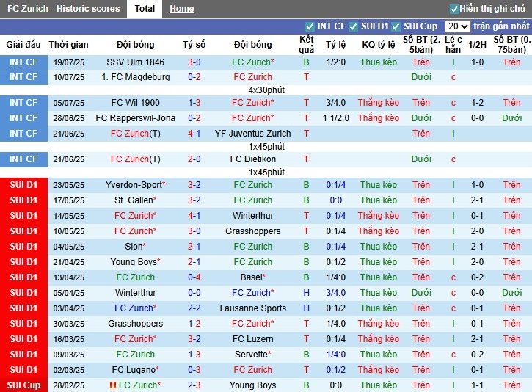This screenshot has height=392, width=532.
Task: Toggle the Hiển thị ghi chú checkbox
Action: pyautogui.click(x=453, y=9)
